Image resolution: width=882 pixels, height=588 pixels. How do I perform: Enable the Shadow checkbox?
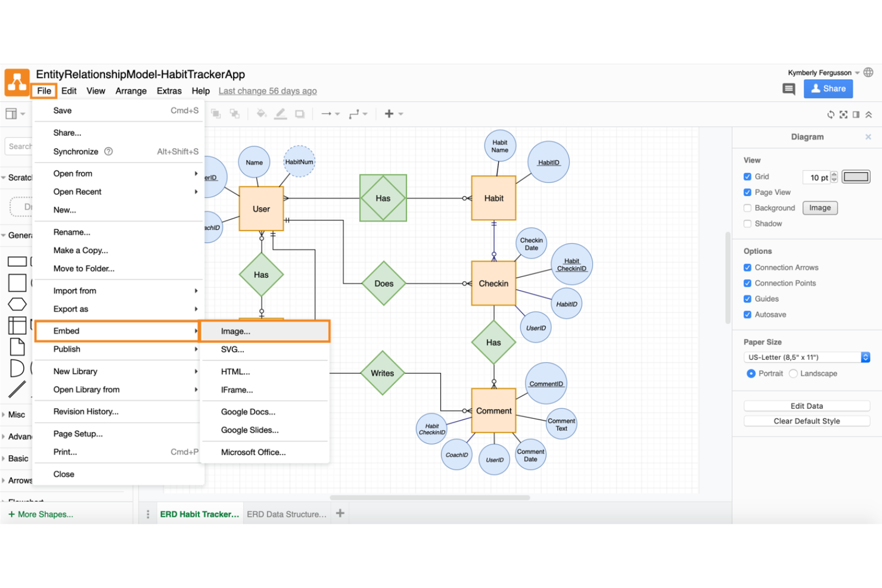click(747, 223)
